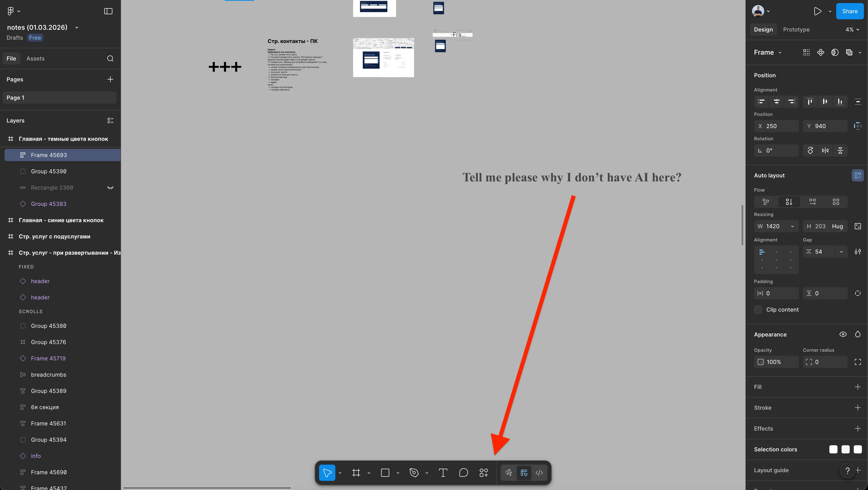
Task: Switch to the Prototype tab
Action: pyautogui.click(x=796, y=30)
